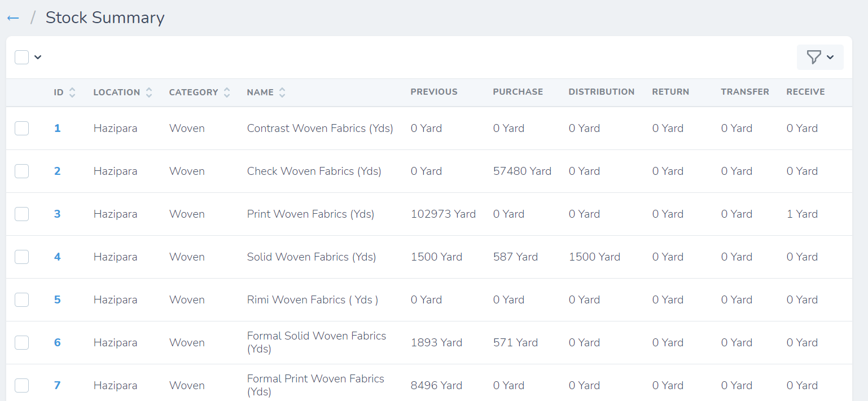
Task: Click the 1500 Yard distribution value
Action: pyautogui.click(x=594, y=257)
